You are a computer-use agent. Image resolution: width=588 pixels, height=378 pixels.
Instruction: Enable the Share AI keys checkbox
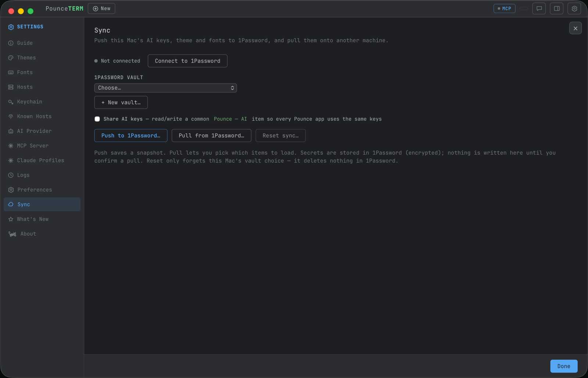click(x=97, y=119)
